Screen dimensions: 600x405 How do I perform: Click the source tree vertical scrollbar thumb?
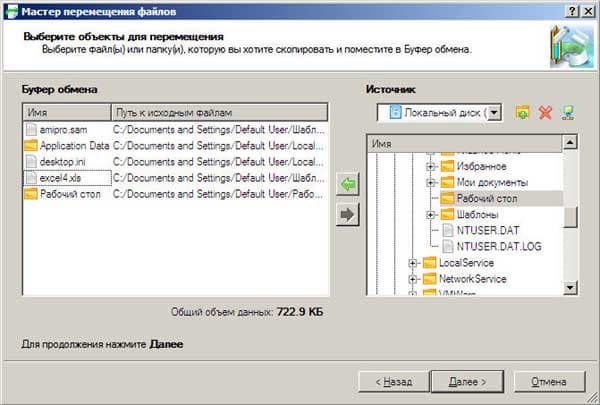(570, 217)
